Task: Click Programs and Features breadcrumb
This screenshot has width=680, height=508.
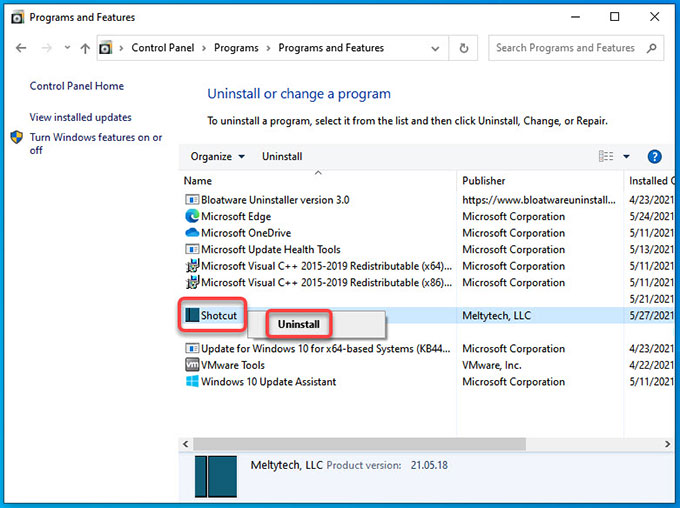Action: point(331,48)
